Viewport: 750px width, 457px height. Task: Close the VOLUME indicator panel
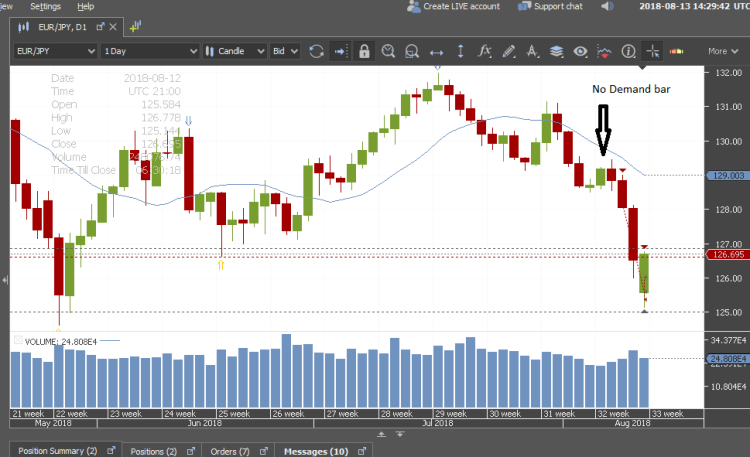(x=18, y=340)
